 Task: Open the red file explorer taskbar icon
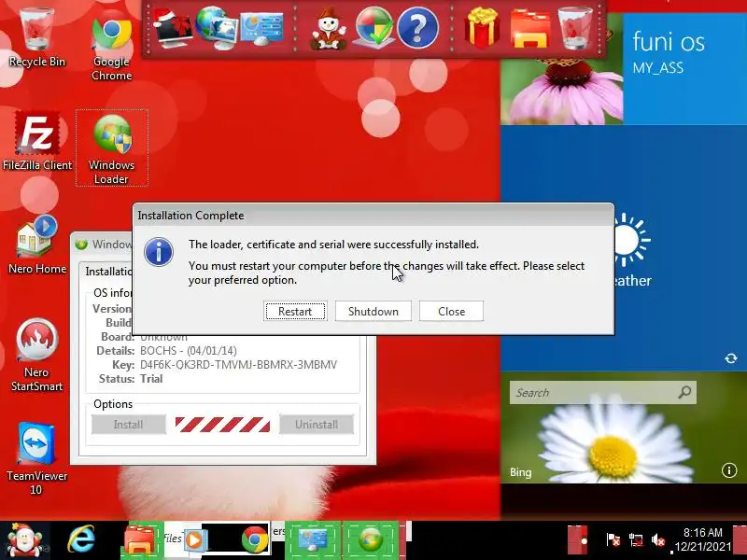point(139,540)
